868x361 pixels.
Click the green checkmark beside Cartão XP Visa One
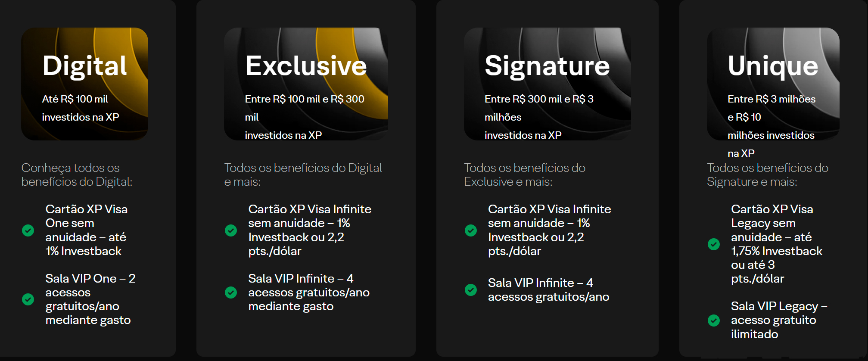pos(28,230)
